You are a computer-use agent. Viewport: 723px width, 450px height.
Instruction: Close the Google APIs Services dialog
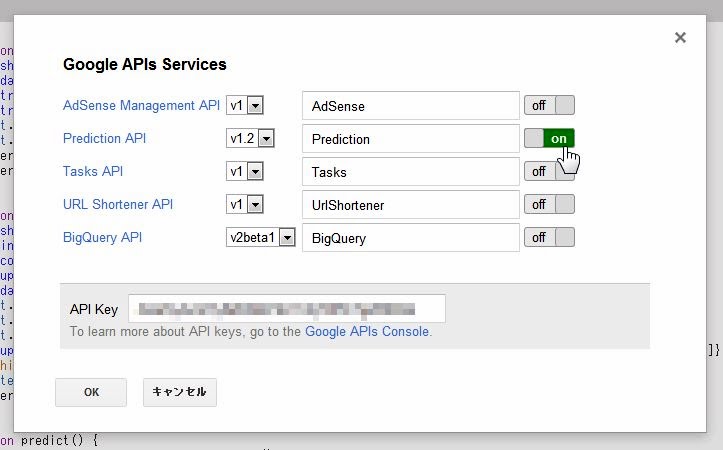pos(680,38)
